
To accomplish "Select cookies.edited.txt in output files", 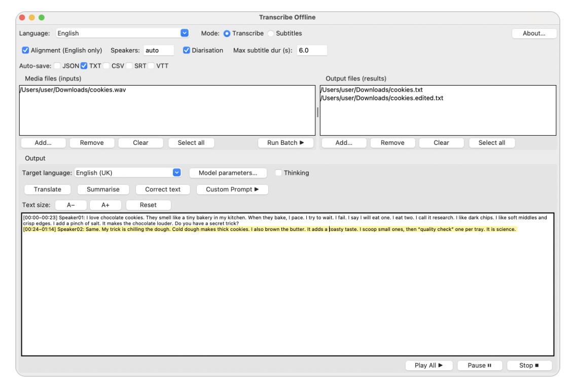I will tap(382, 98).
